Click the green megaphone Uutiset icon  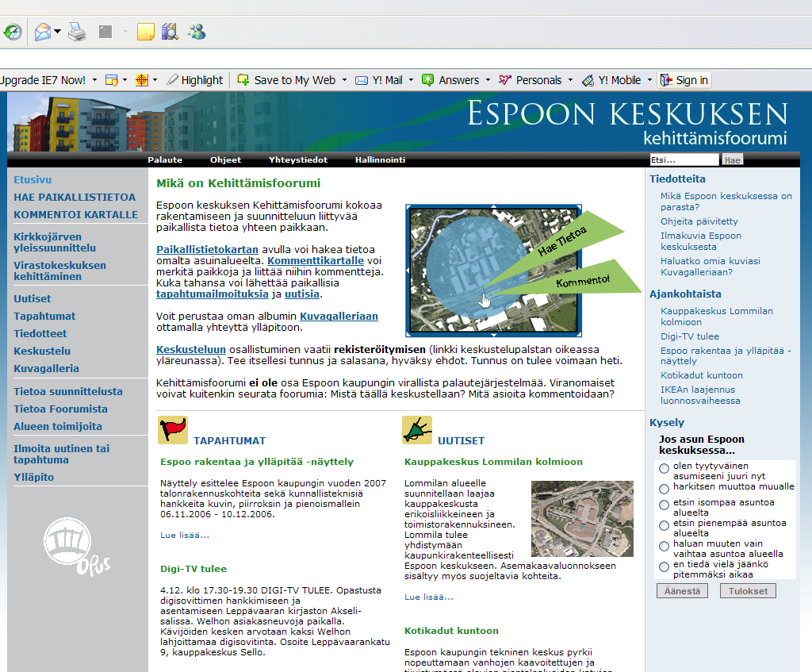coord(417,430)
